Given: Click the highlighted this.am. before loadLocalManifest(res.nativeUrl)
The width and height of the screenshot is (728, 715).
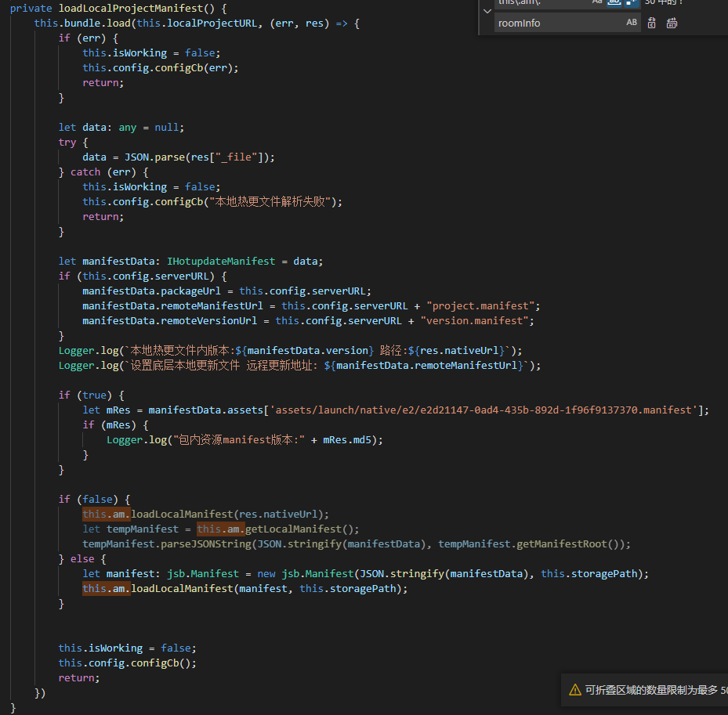Looking at the screenshot, I should click(107, 514).
